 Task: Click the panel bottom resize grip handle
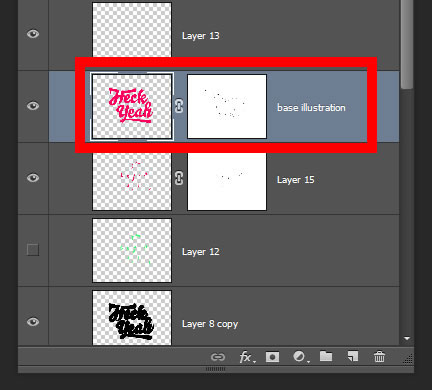point(216,369)
